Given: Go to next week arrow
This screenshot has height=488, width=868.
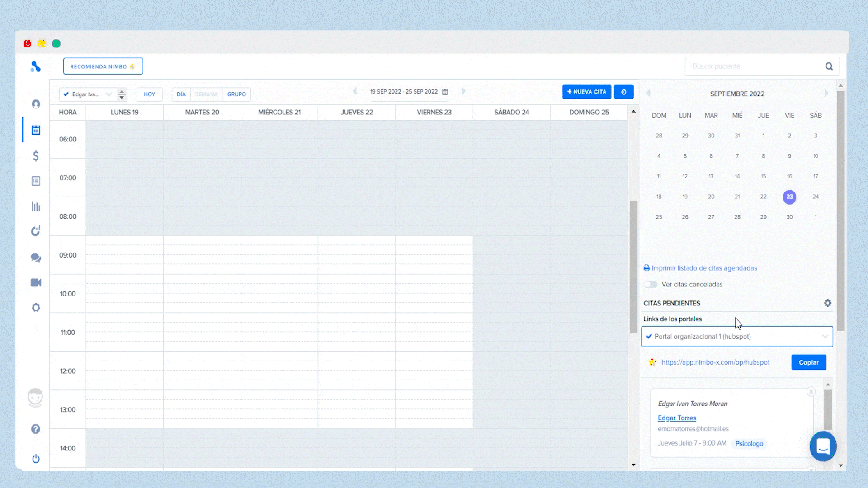Looking at the screenshot, I should (x=463, y=91).
